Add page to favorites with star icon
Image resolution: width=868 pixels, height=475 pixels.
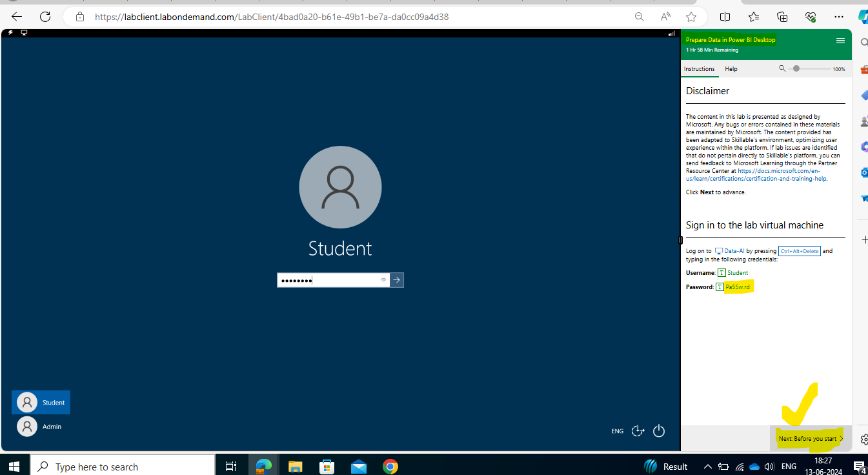tap(691, 17)
